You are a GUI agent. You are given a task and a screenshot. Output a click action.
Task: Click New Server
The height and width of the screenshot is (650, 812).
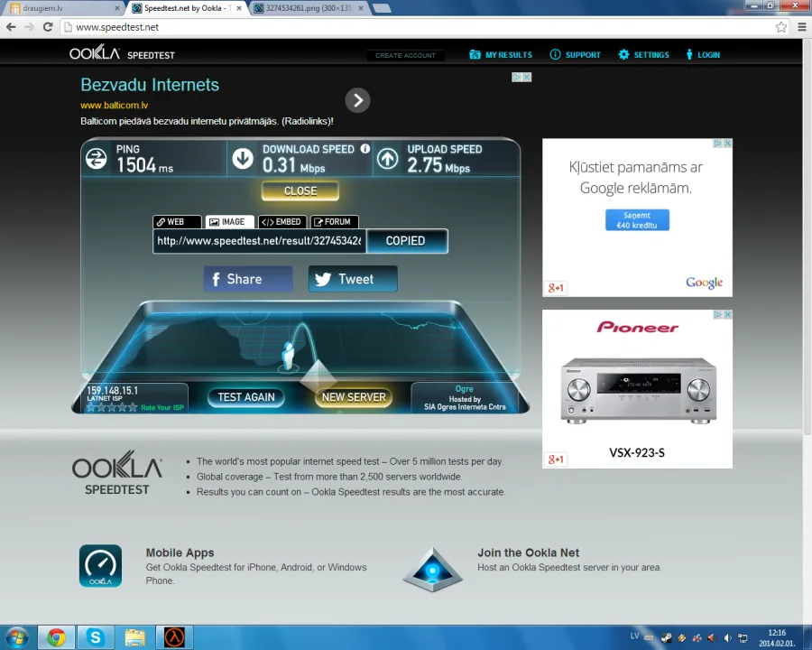tap(354, 397)
